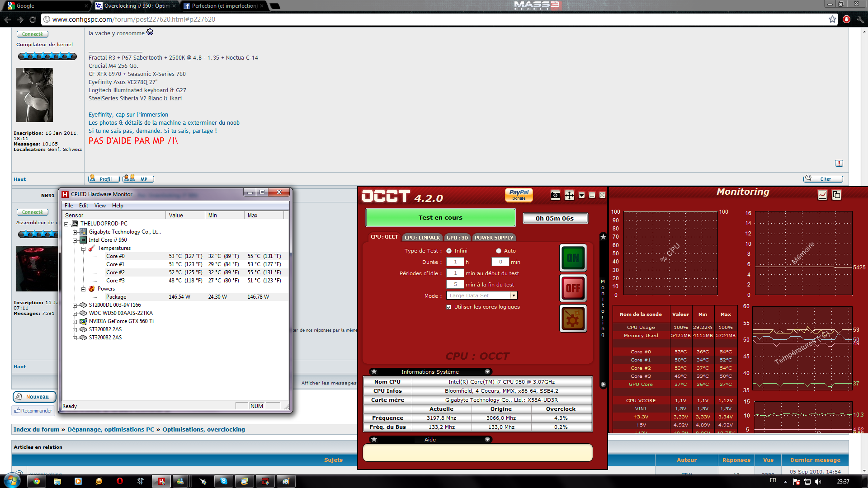Take a screenshot with OCCT camera icon

555,195
